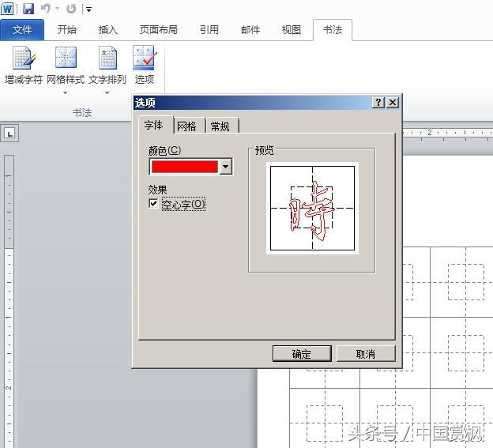Click the Word application icon
493x448 pixels.
click(7, 9)
